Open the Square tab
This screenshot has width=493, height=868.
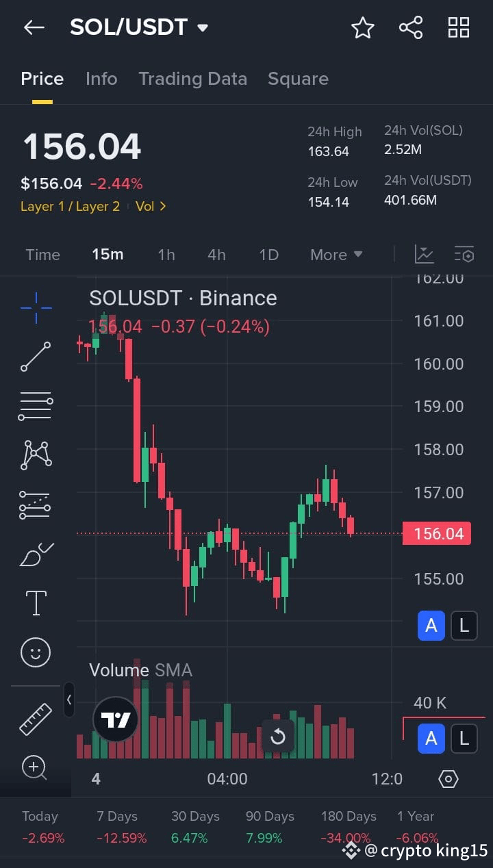(298, 79)
